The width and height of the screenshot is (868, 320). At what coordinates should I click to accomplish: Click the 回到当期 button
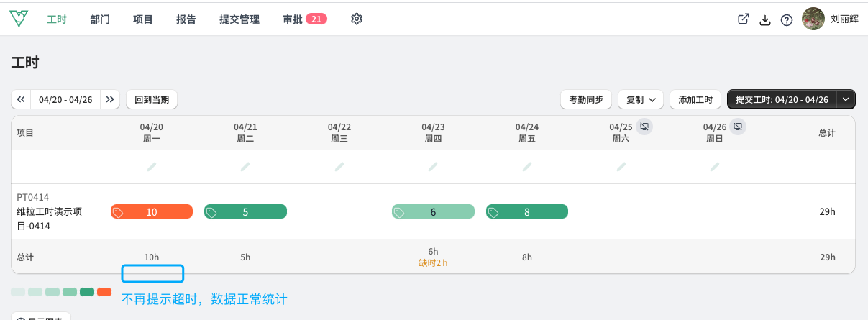(152, 99)
